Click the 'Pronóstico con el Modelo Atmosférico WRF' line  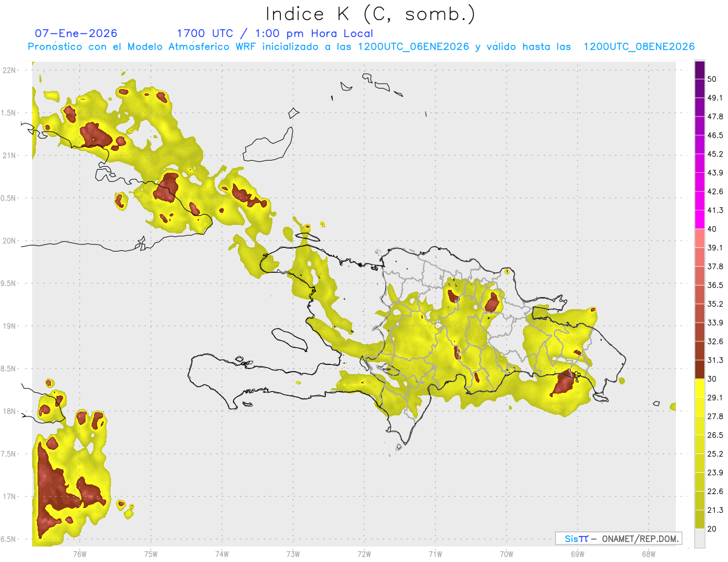361,47
